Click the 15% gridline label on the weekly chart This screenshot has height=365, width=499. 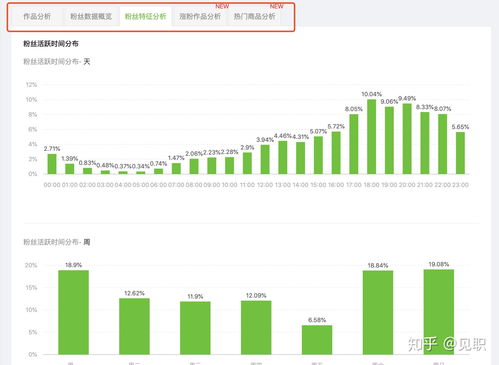pyautogui.click(x=31, y=287)
